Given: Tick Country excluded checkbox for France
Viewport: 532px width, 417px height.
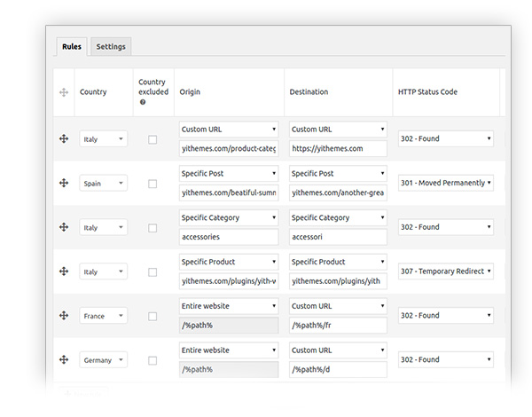Looking at the screenshot, I should coord(153,317).
